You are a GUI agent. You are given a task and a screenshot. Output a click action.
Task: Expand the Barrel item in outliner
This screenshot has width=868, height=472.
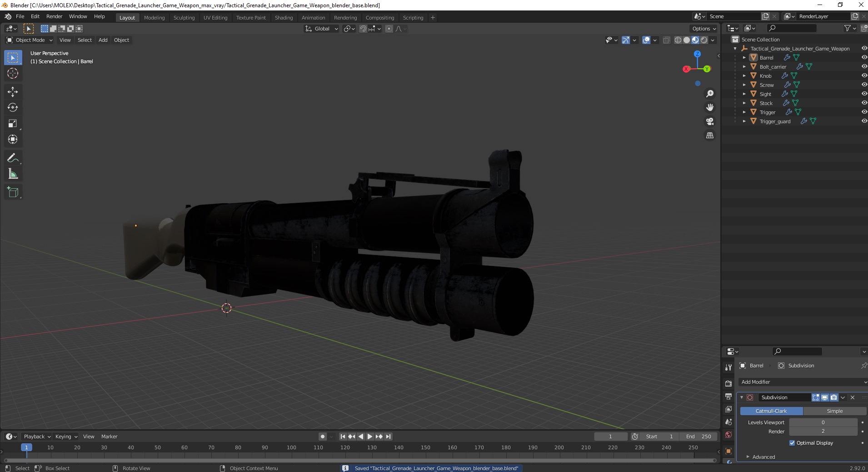[x=744, y=58]
